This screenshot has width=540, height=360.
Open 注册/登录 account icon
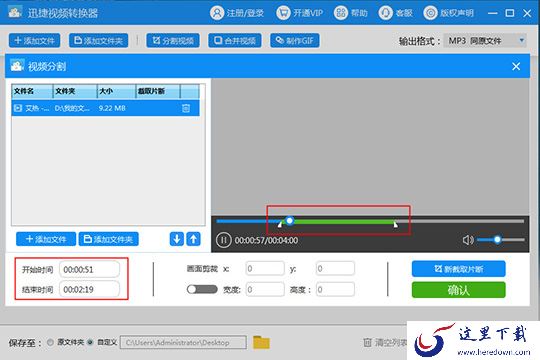pos(217,13)
